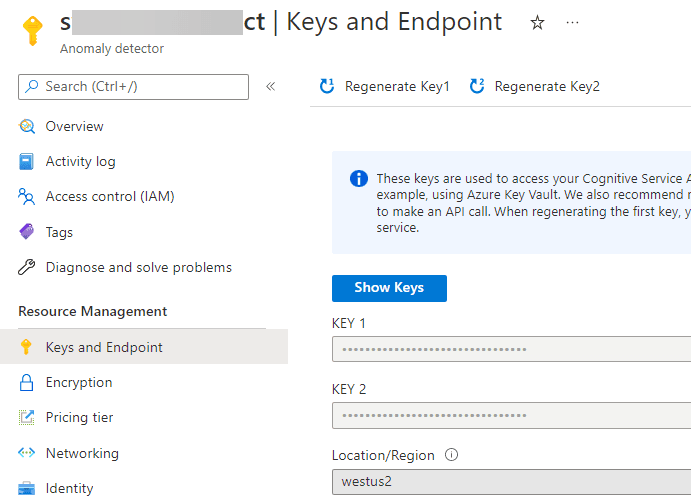
Task: Click the key icon beside Keys and Endpoint
Action: pyautogui.click(x=26, y=347)
